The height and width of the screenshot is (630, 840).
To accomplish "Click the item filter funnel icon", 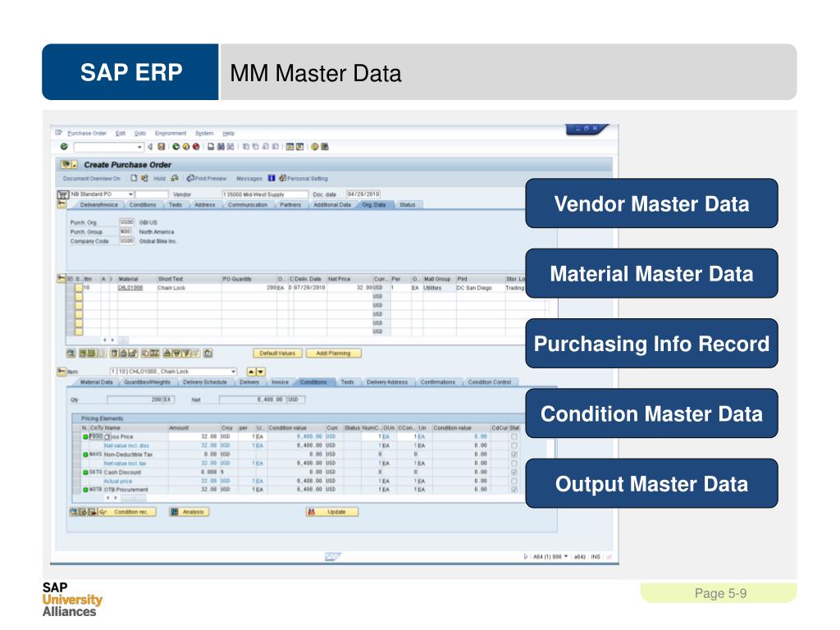I will 186,354.
